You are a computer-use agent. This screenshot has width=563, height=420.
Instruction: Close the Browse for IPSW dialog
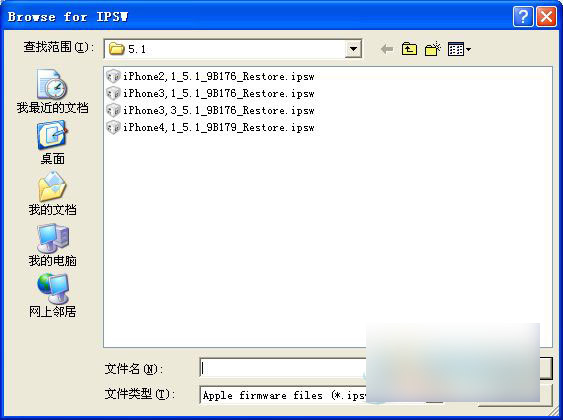[546, 17]
